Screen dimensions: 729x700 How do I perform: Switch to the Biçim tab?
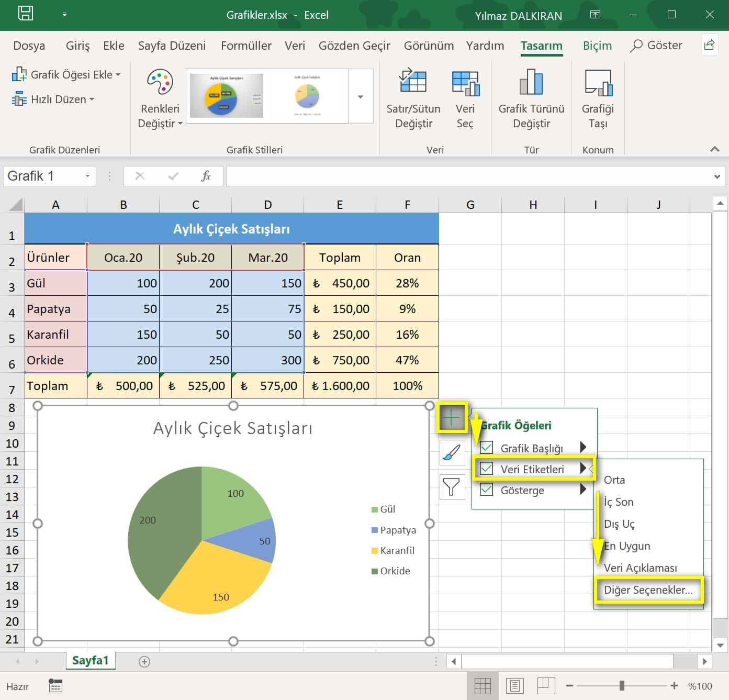[597, 46]
